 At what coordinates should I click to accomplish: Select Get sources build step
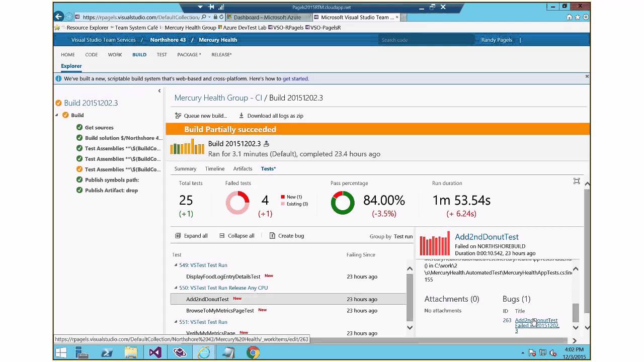[x=99, y=128]
